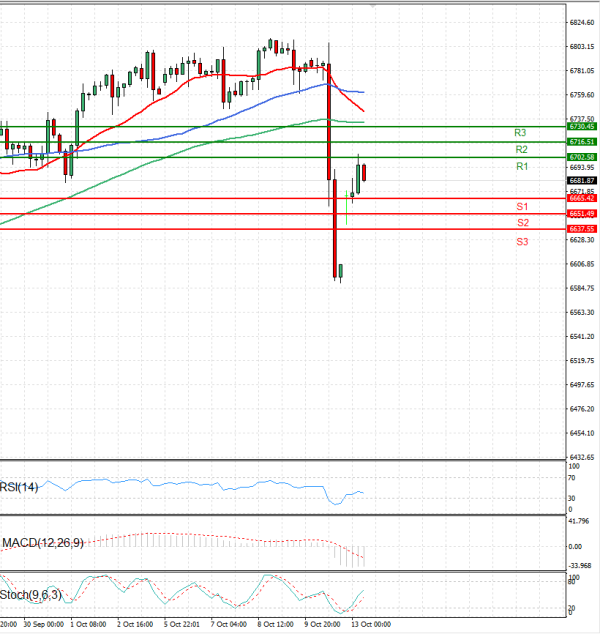Click the S3 support label
The width and height of the screenshot is (600, 634).
pyautogui.click(x=522, y=242)
